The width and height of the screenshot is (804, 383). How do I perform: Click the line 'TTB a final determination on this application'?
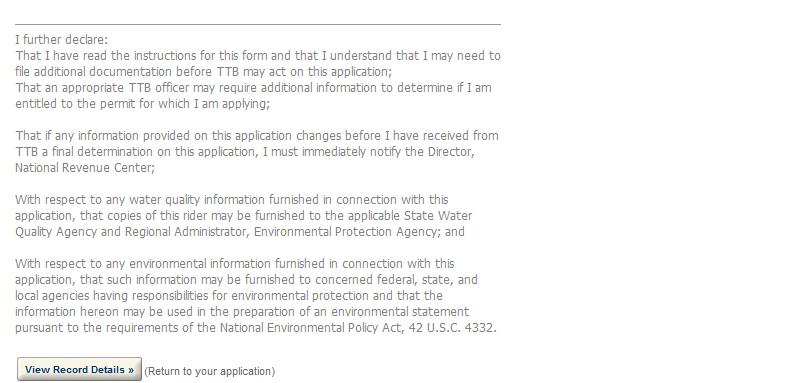tap(245, 152)
